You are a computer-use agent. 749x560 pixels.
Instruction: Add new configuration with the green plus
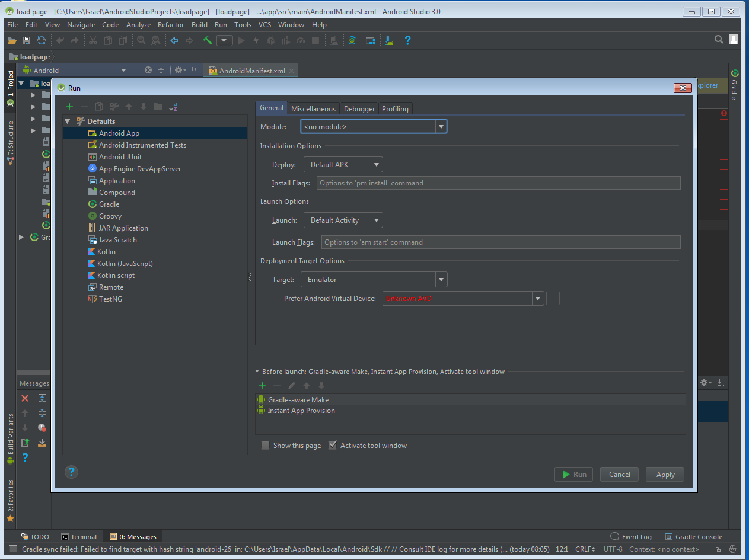(x=69, y=107)
